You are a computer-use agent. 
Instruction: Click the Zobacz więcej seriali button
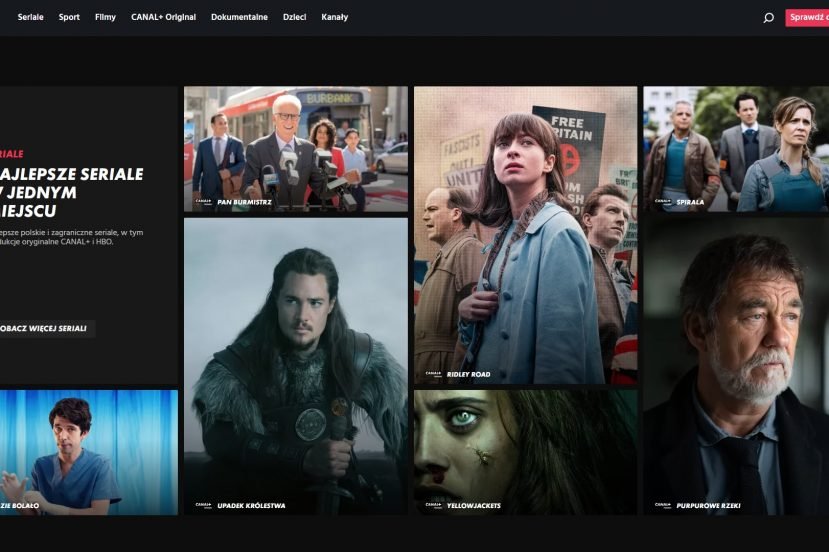point(47,328)
